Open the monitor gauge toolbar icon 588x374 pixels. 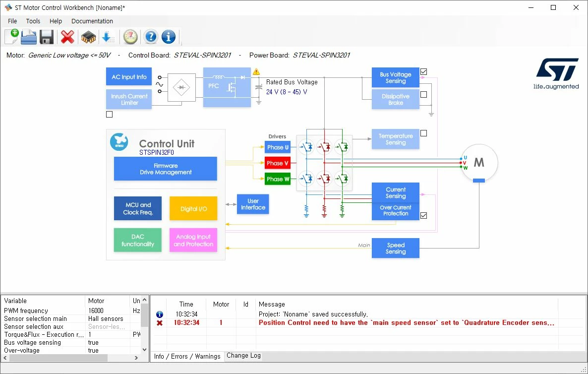[130, 37]
